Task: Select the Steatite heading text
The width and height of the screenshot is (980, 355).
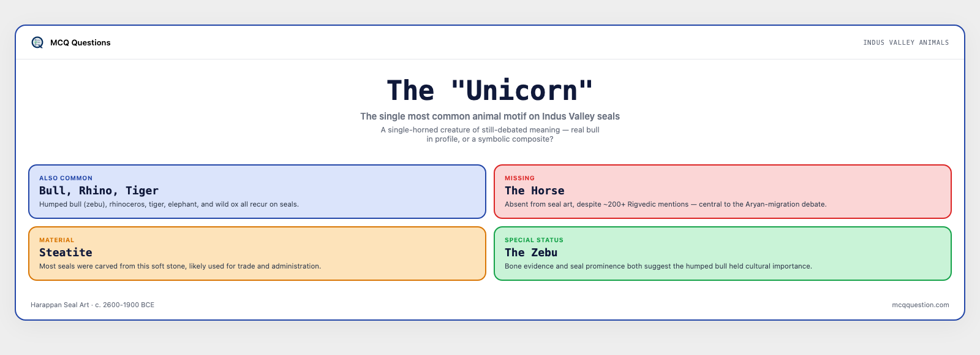Action: coord(66,253)
